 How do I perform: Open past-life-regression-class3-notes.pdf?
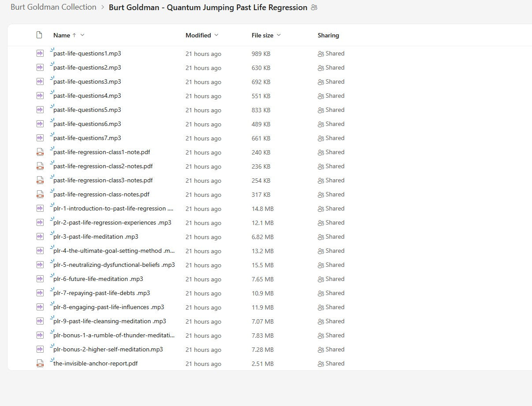point(103,181)
